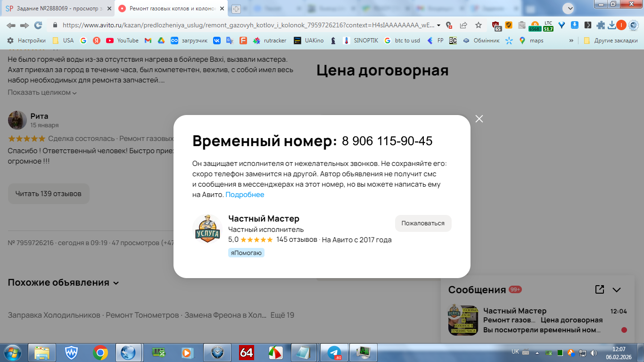Open Ремонт Тонометров link
The width and height of the screenshot is (644, 362).
click(142, 315)
